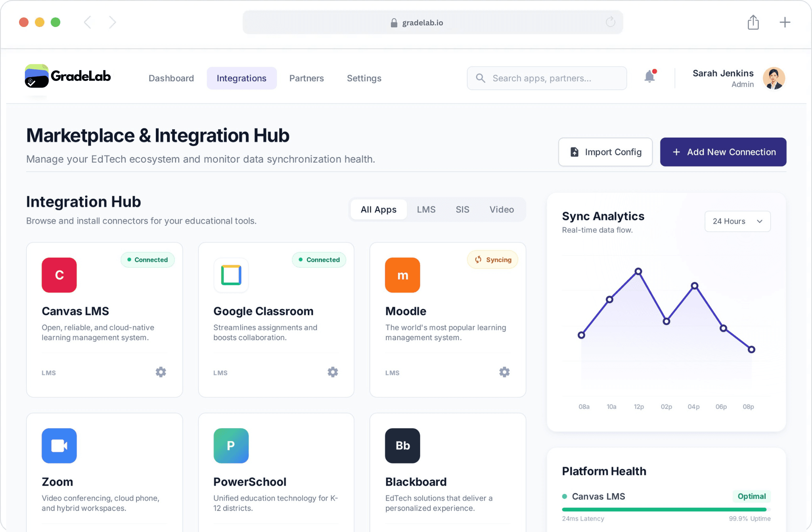Click the PowerSchool app icon
The width and height of the screenshot is (812, 532).
(x=231, y=446)
